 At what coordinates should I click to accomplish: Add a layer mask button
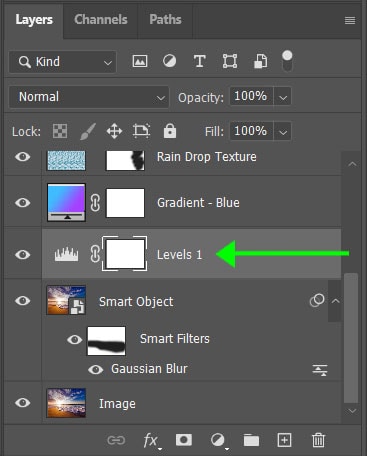[184, 440]
